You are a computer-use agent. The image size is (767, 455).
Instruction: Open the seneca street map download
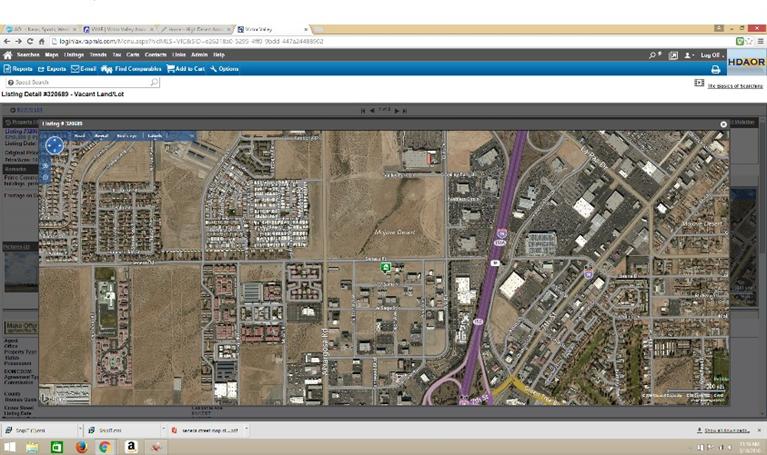(x=209, y=431)
